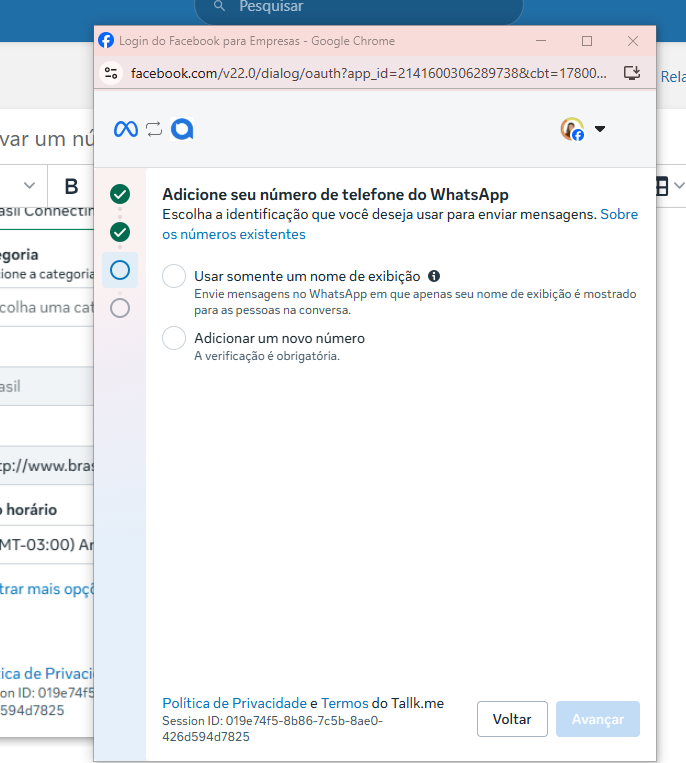This screenshot has height=763, width=686.
Task: Click the Pesquisar search field in background window
Action: tap(359, 9)
